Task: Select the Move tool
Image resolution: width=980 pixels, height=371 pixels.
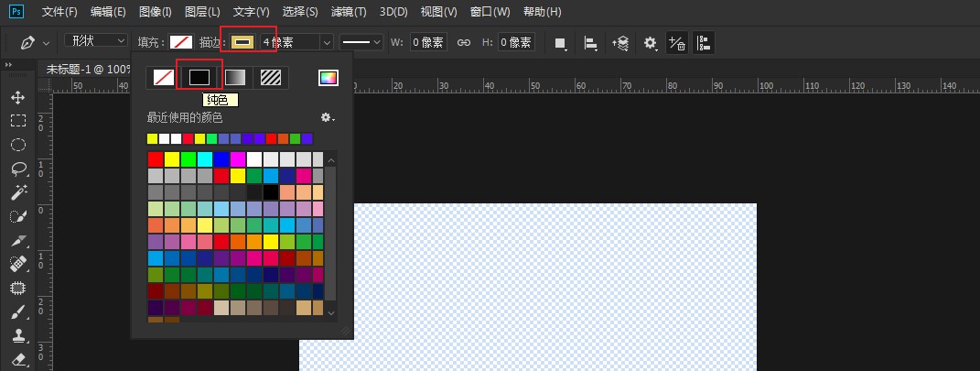Action: (18, 97)
